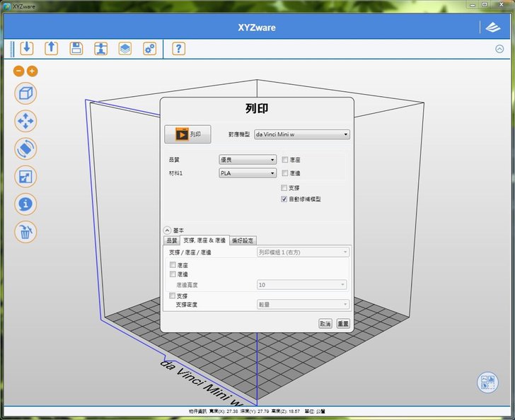Open the settings gears icon in toolbar
The height and width of the screenshot is (420, 515).
[x=149, y=48]
